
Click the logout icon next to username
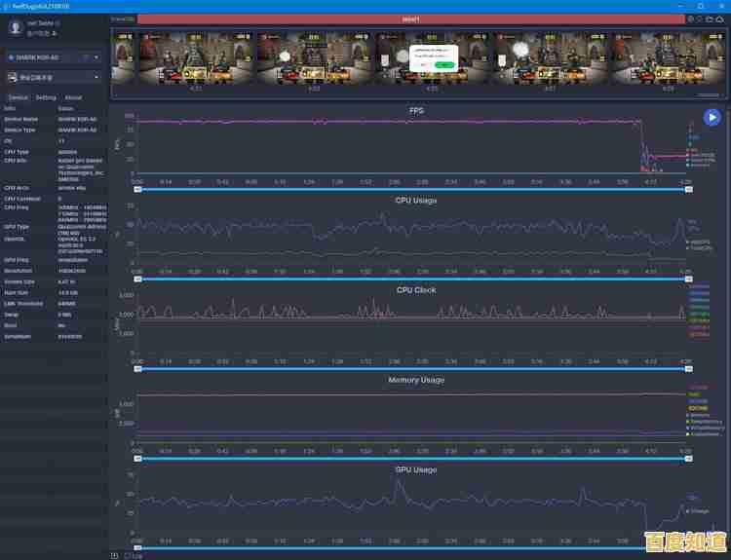coord(55,33)
